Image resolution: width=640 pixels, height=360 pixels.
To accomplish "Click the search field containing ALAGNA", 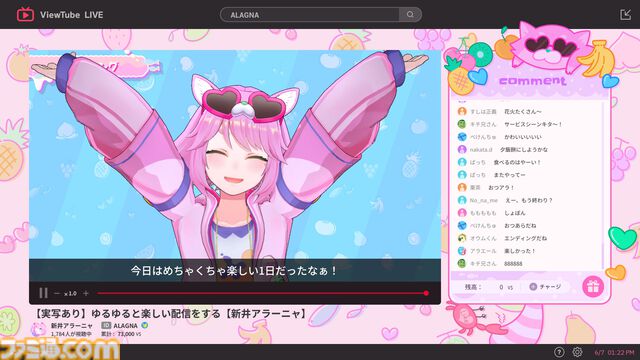I will 309,15.
